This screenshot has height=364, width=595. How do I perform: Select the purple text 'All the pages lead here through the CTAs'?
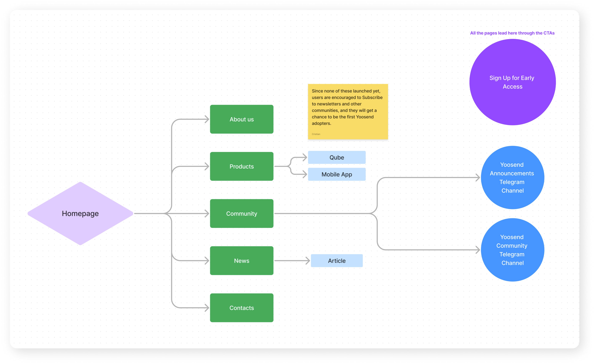click(512, 33)
